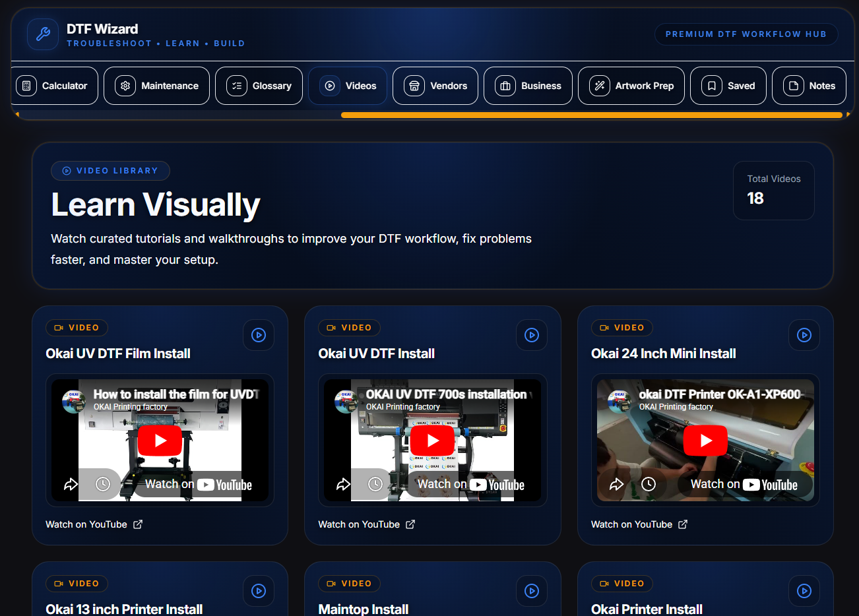Play the Okai UV DTF Film Install video
Screen dimensions: 859x616
pyautogui.click(x=160, y=441)
